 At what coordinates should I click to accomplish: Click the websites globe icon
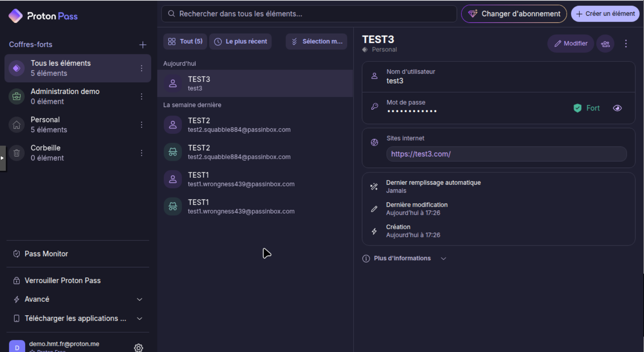click(374, 142)
